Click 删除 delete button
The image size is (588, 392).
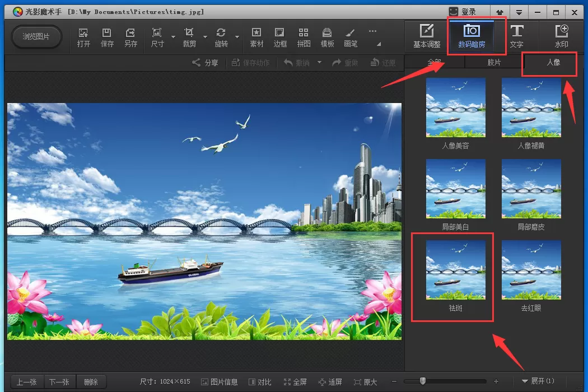(91, 382)
